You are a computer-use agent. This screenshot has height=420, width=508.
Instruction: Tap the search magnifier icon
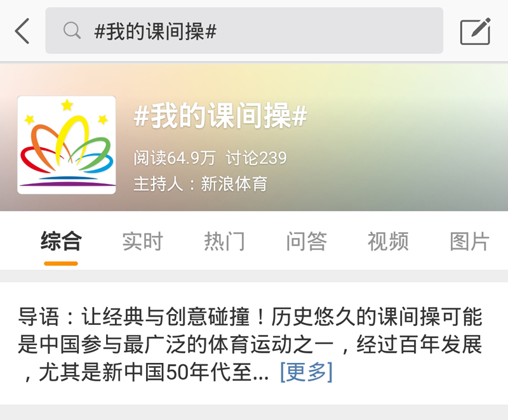pos(72,30)
